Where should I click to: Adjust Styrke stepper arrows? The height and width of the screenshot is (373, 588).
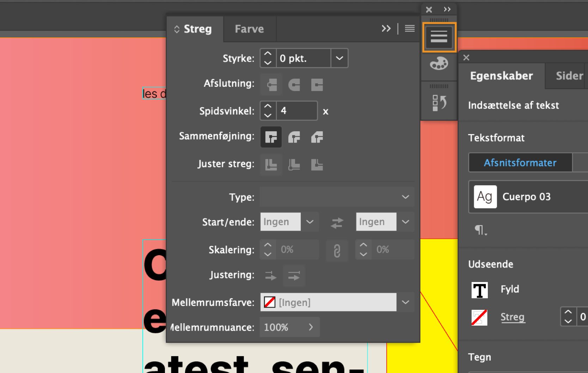point(268,58)
